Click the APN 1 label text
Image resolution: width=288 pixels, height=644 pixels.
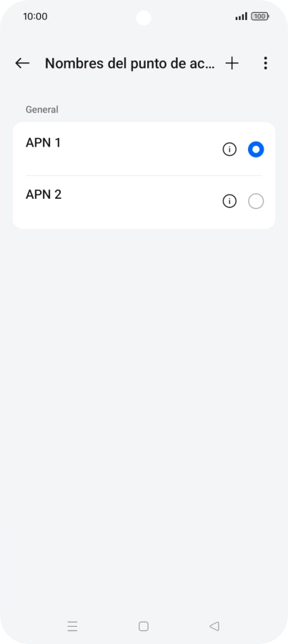[43, 142]
